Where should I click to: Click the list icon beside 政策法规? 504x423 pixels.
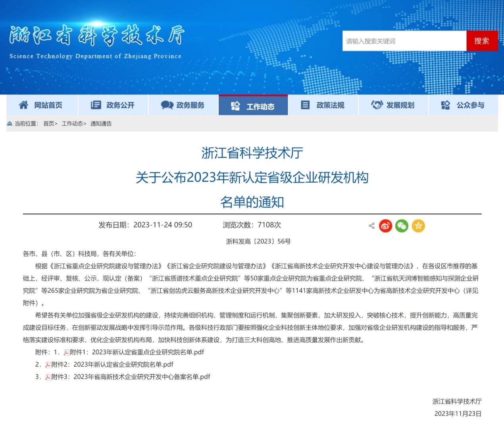[x=305, y=105]
